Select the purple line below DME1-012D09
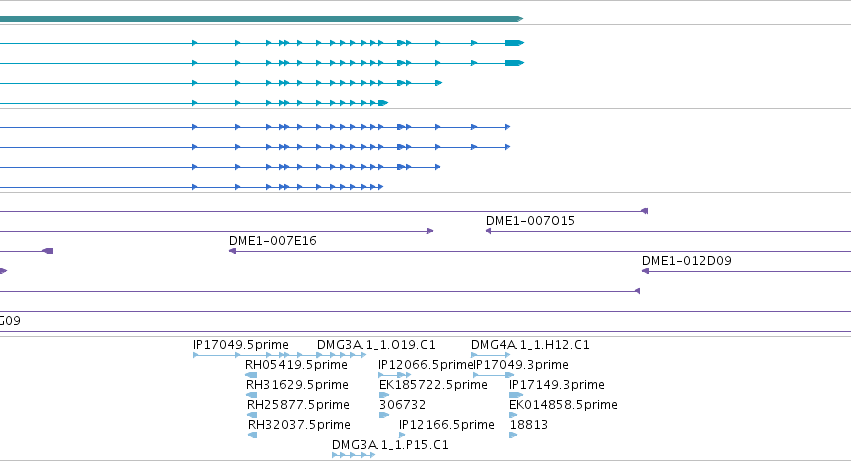The image size is (851, 461). [746, 271]
